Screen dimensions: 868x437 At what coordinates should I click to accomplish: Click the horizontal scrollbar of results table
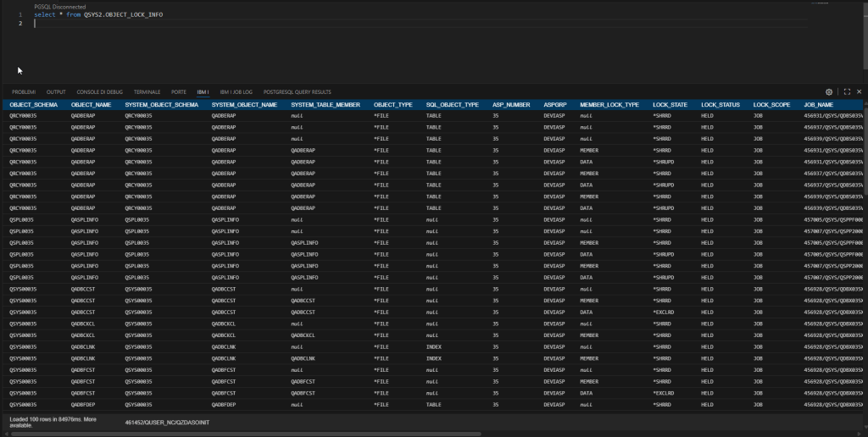pos(424,410)
